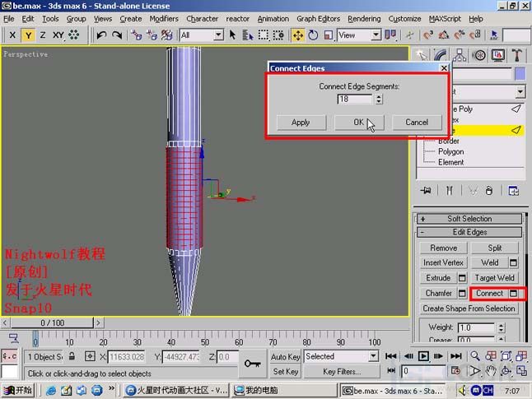Restrict transform to X axis

[x=12, y=35]
